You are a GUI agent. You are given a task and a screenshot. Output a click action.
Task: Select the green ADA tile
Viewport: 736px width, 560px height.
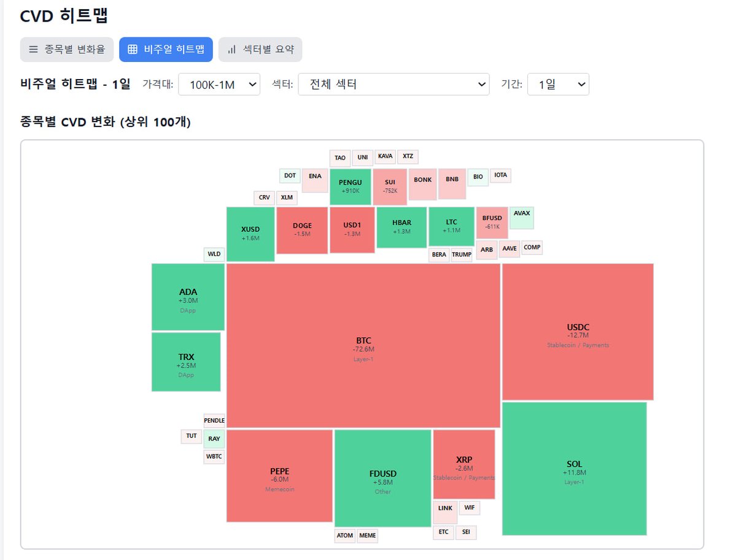(x=188, y=297)
